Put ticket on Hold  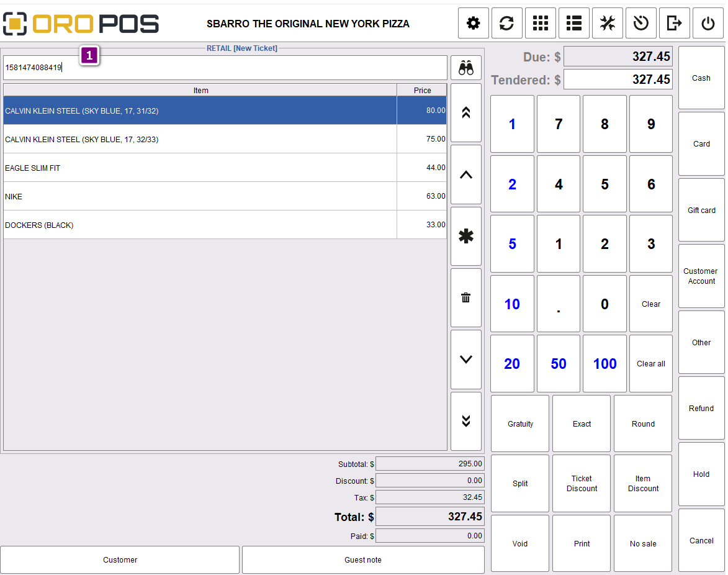click(701, 474)
